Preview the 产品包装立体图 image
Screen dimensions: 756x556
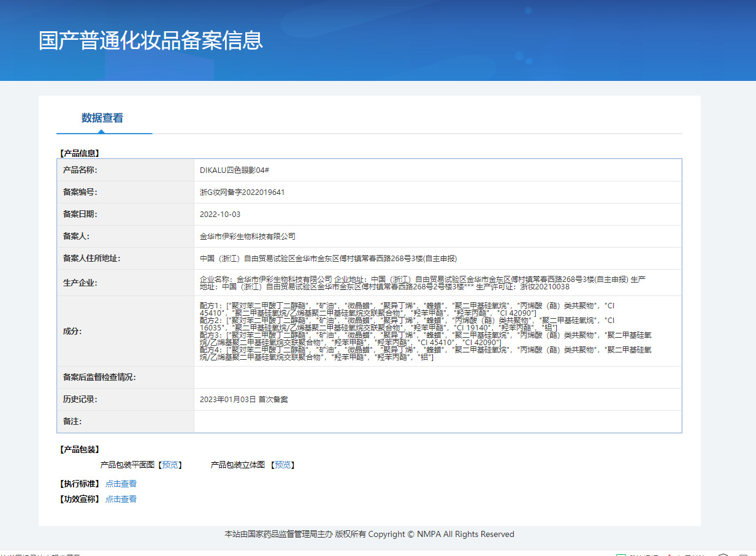[283, 465]
